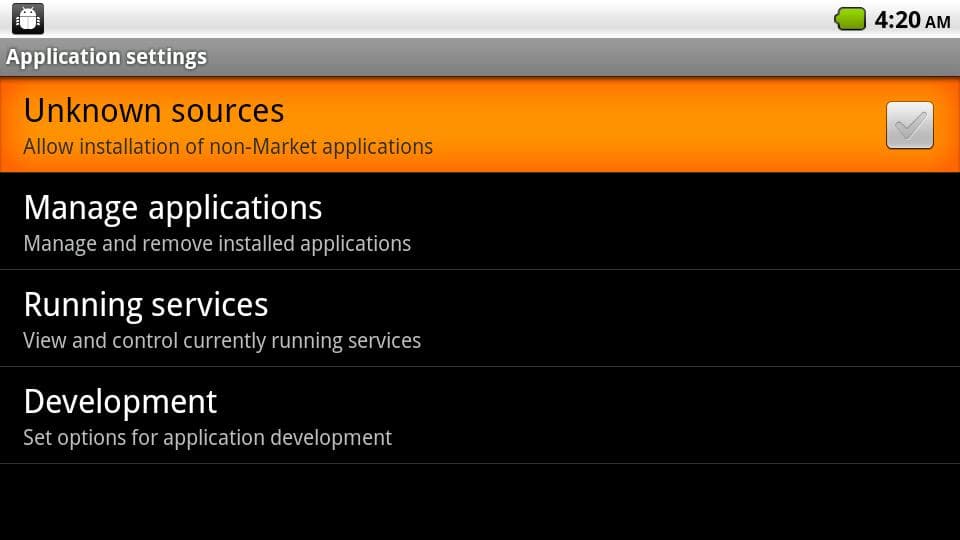Image resolution: width=960 pixels, height=540 pixels.
Task: Open Running services
Action: click(x=146, y=305)
